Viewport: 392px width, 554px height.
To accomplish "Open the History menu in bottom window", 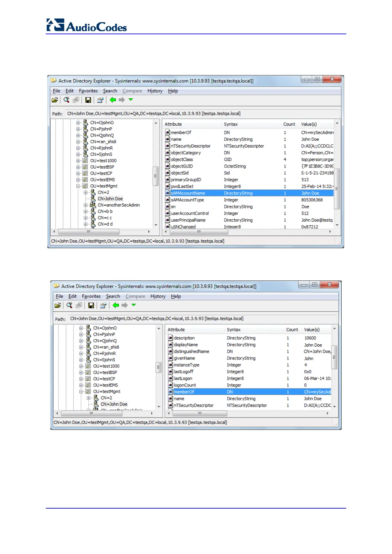I will 158,296.
